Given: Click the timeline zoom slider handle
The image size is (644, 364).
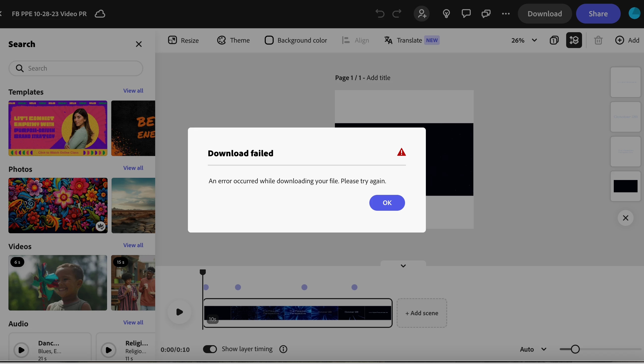Looking at the screenshot, I should pos(575,349).
